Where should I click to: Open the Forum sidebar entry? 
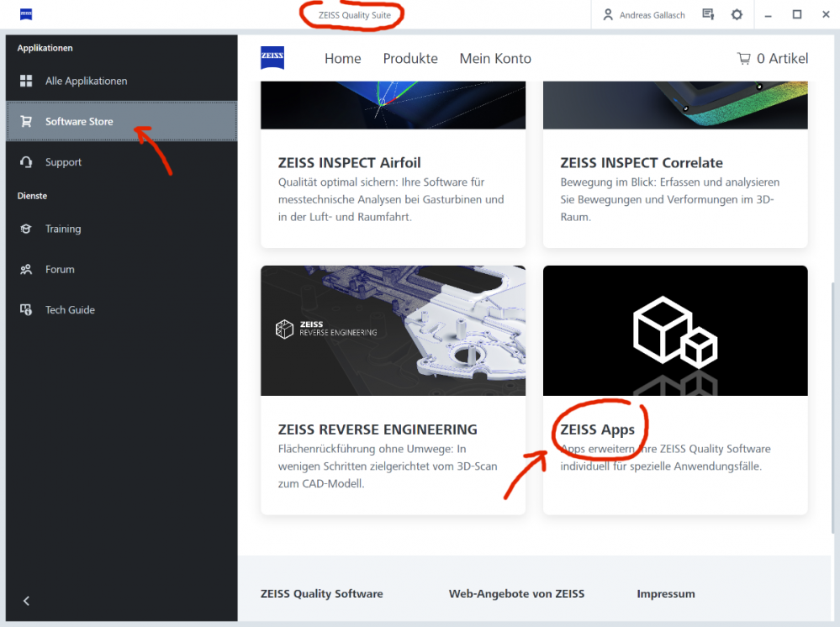pyautogui.click(x=60, y=270)
